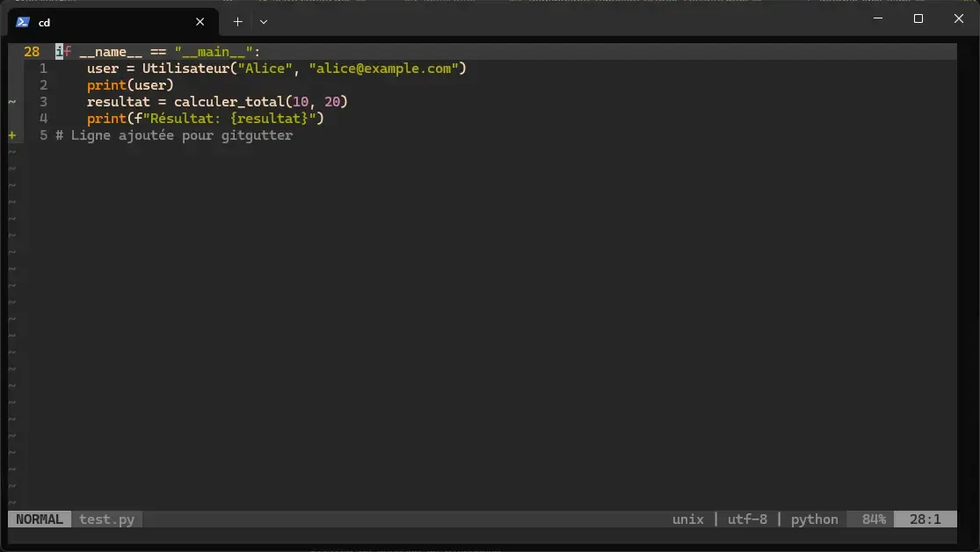Click the unix file format indicator in the statusline

[x=688, y=519]
